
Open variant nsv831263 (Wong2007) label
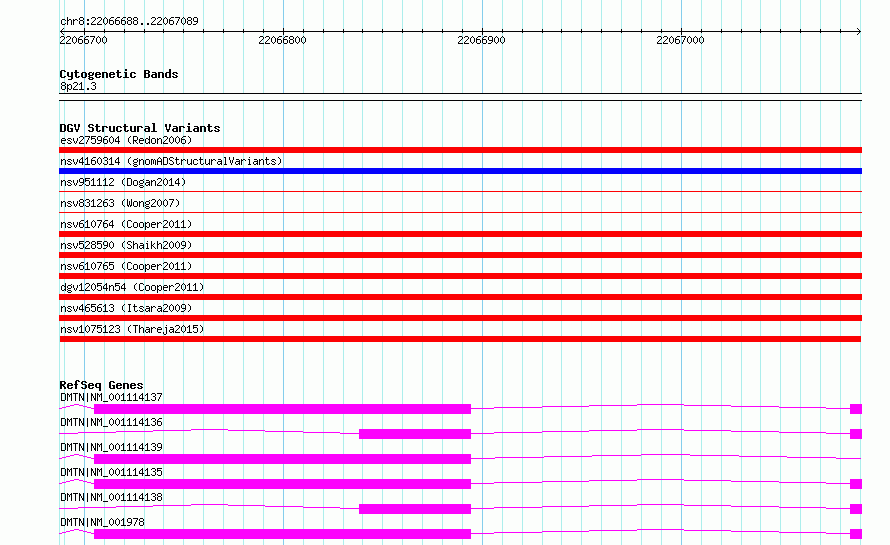[120, 203]
